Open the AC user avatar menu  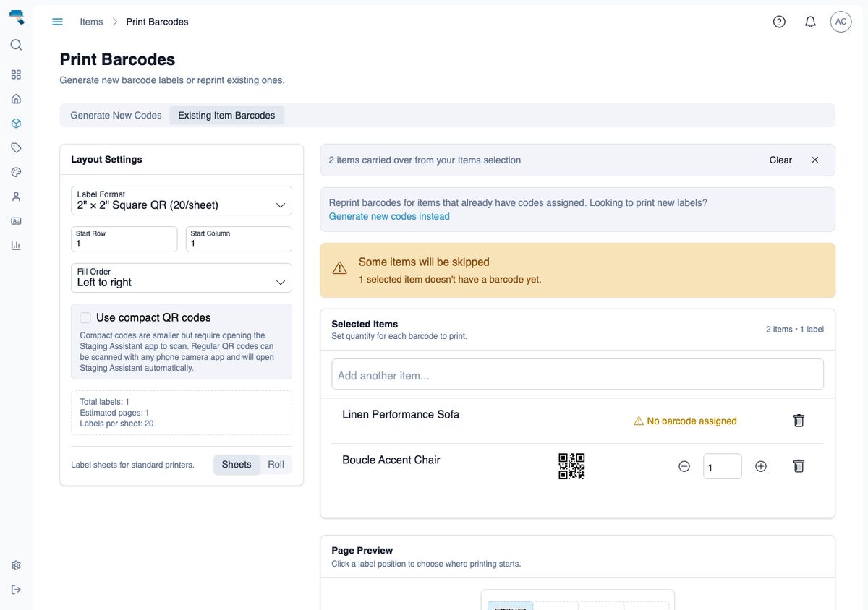click(x=841, y=22)
